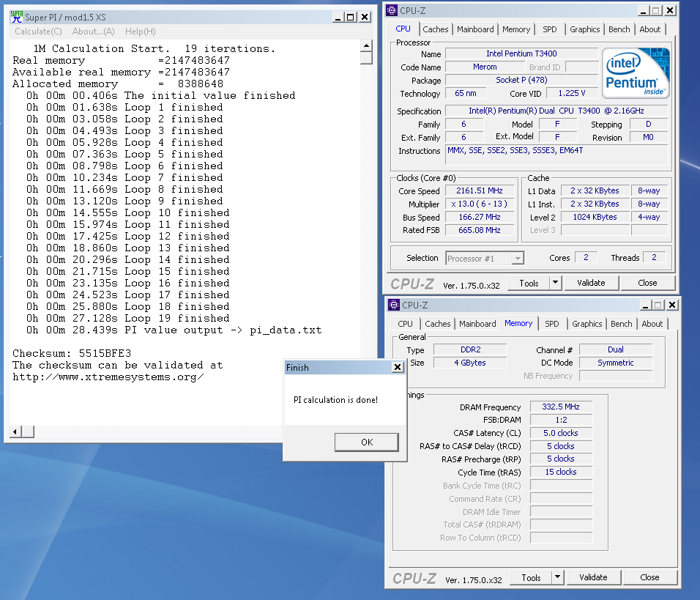Click the Merom code name value

[x=485, y=67]
